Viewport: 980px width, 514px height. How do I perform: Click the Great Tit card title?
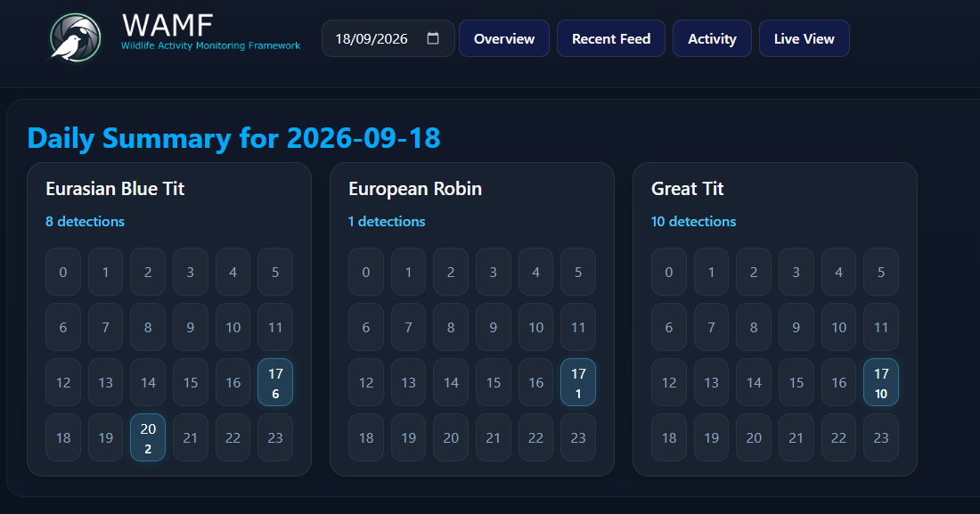[x=688, y=189]
